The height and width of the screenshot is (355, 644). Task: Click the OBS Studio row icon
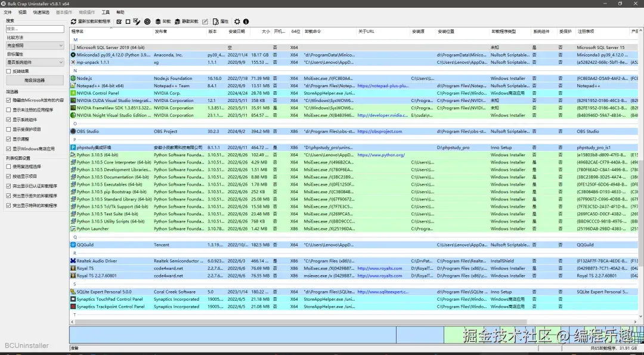tap(73, 131)
